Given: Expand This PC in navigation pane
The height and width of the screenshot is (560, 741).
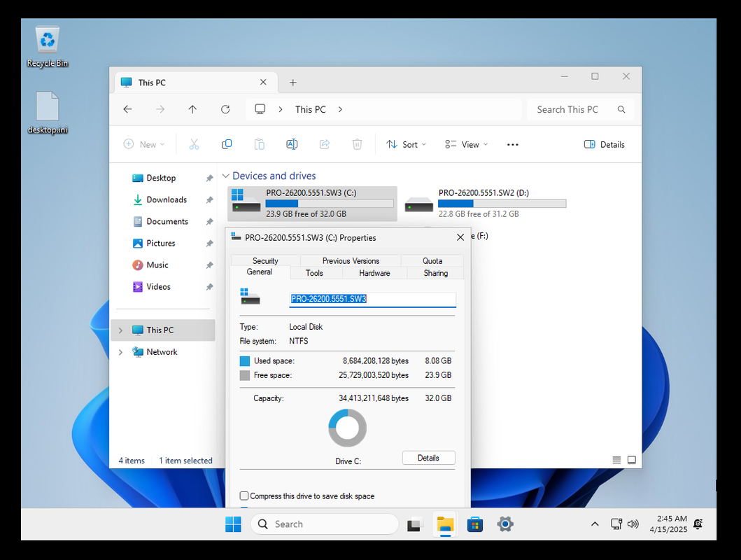Looking at the screenshot, I should pyautogui.click(x=120, y=330).
